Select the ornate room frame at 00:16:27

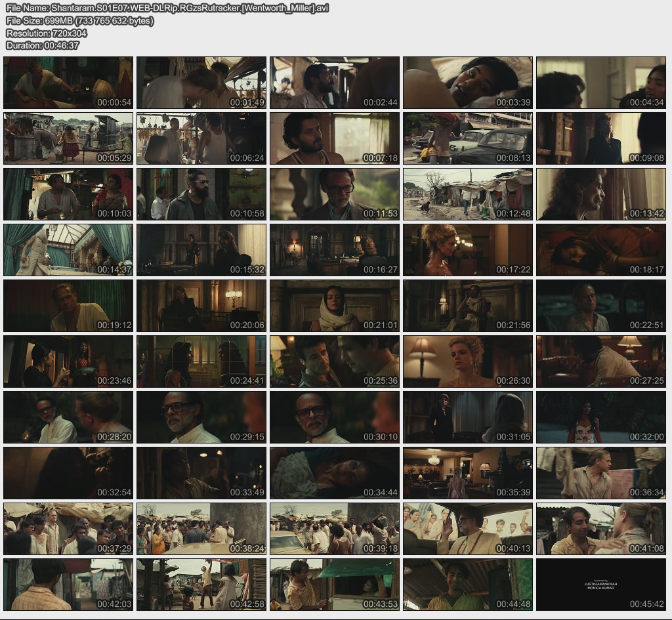[335, 250]
